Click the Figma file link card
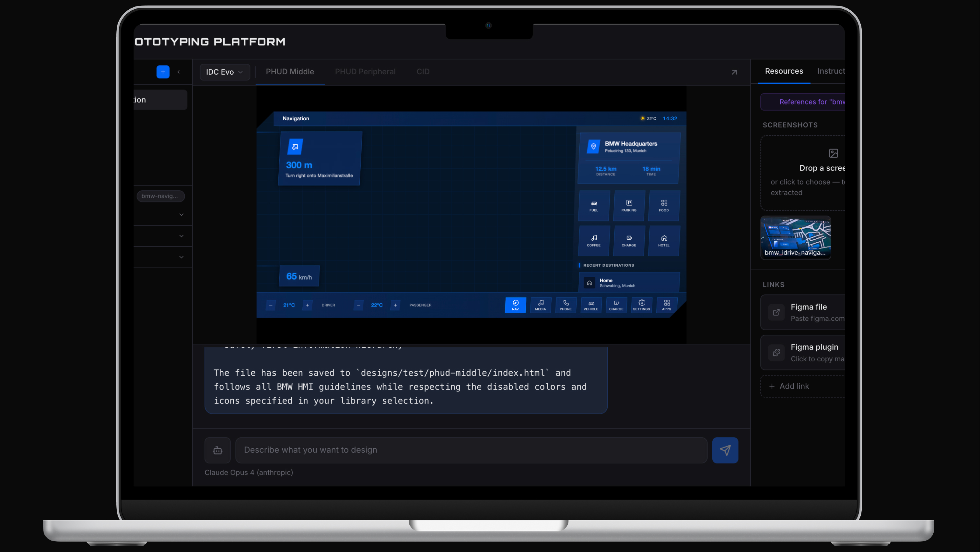980x552 pixels. click(x=803, y=312)
